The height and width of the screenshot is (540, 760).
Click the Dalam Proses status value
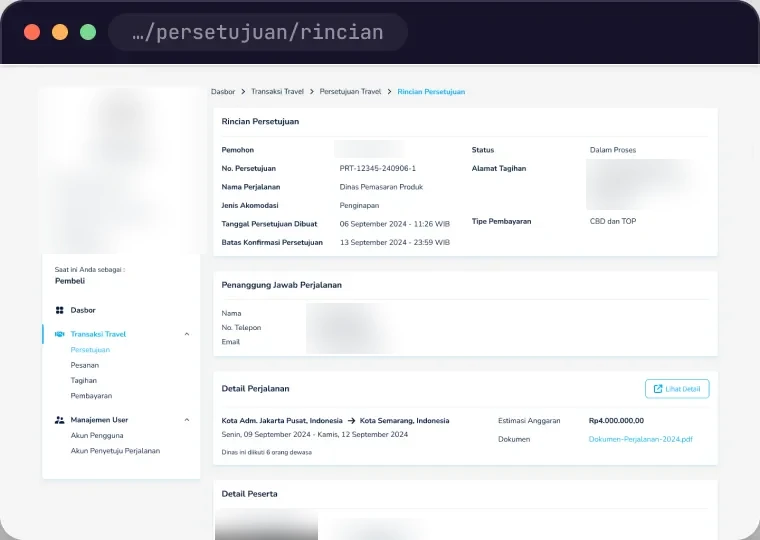[613, 150]
